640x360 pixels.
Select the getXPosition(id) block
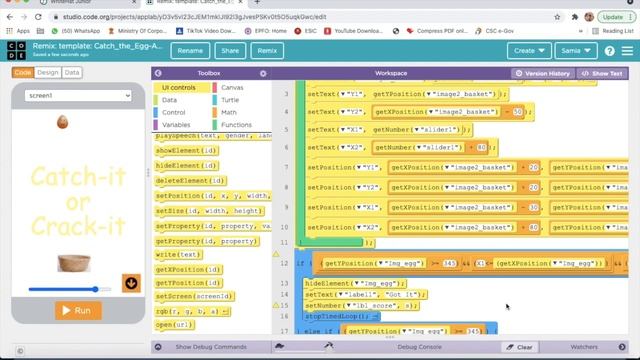tap(189, 270)
